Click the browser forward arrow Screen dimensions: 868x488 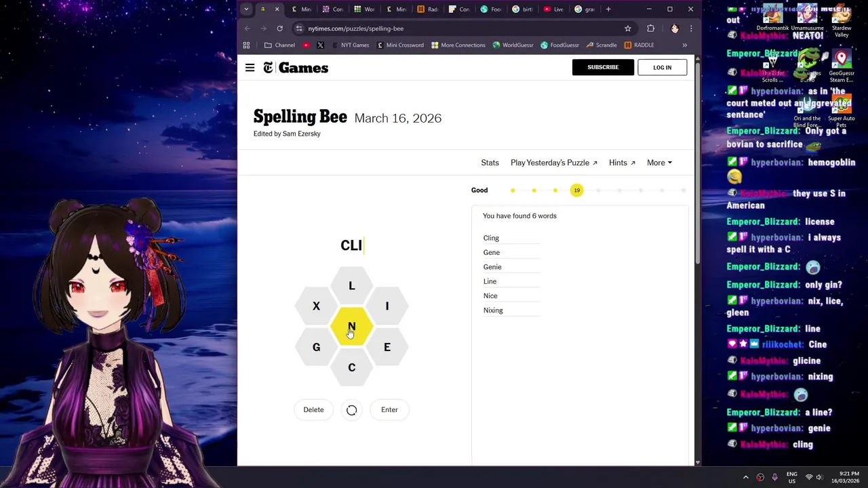pyautogui.click(x=263, y=28)
